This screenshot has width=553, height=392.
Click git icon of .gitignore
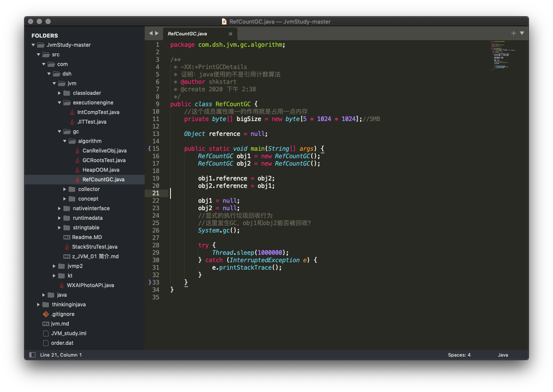46,314
